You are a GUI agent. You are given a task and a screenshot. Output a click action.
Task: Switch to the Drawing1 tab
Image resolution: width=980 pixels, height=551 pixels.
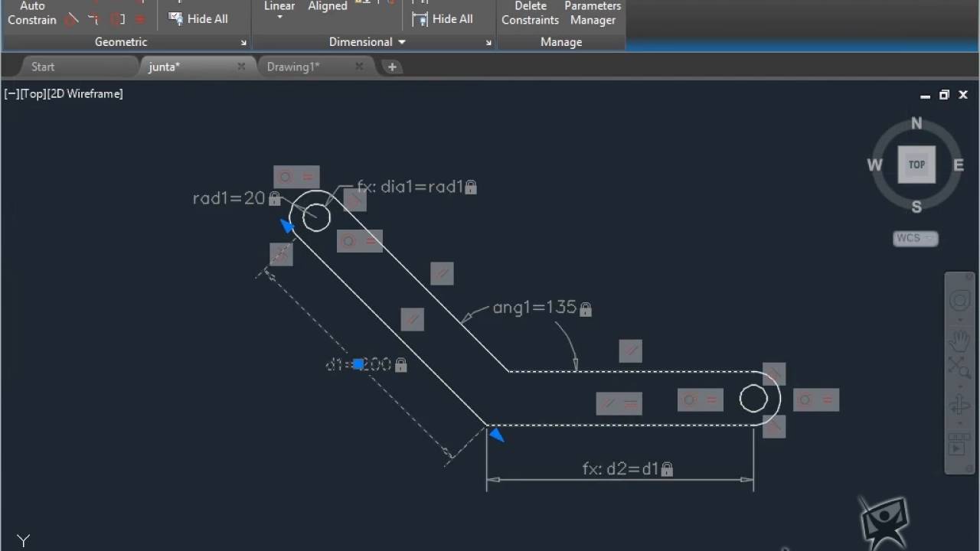click(293, 67)
